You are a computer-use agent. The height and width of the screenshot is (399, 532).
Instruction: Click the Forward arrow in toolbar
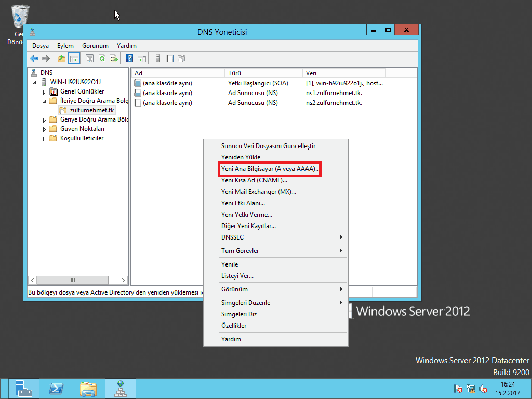click(46, 59)
